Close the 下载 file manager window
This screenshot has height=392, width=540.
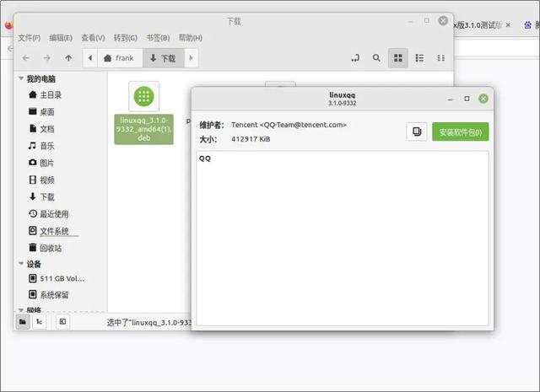point(443,20)
